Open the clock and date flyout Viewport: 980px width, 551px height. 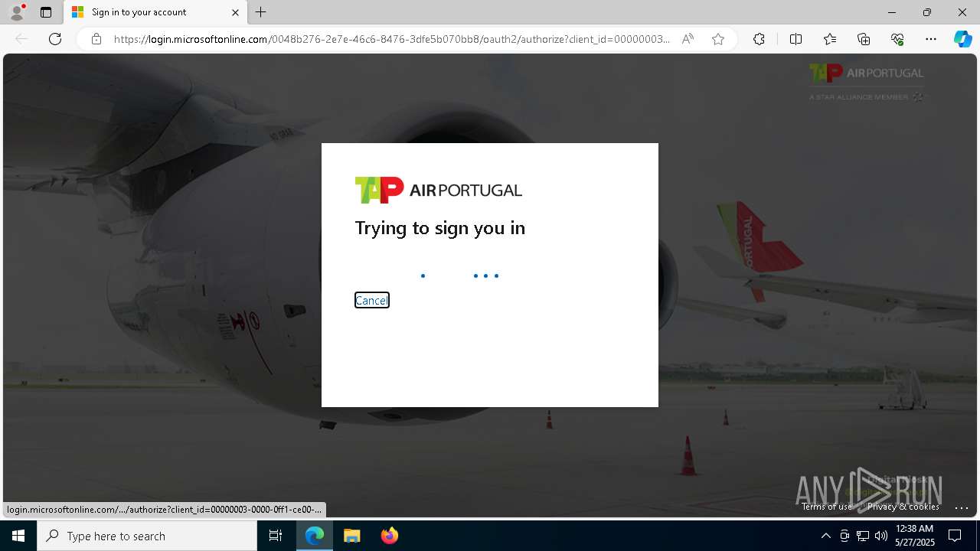coord(915,536)
